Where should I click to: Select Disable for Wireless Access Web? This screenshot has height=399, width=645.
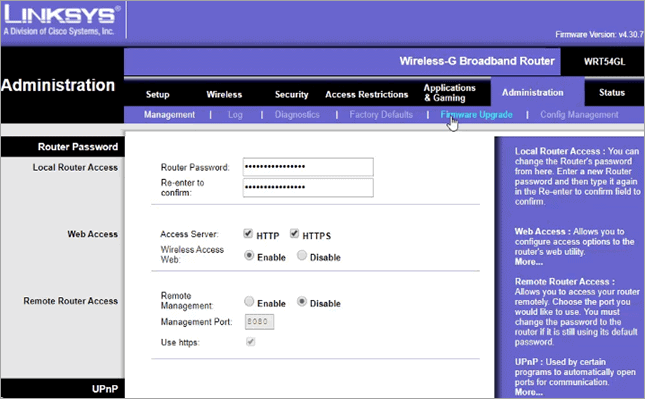coord(302,255)
